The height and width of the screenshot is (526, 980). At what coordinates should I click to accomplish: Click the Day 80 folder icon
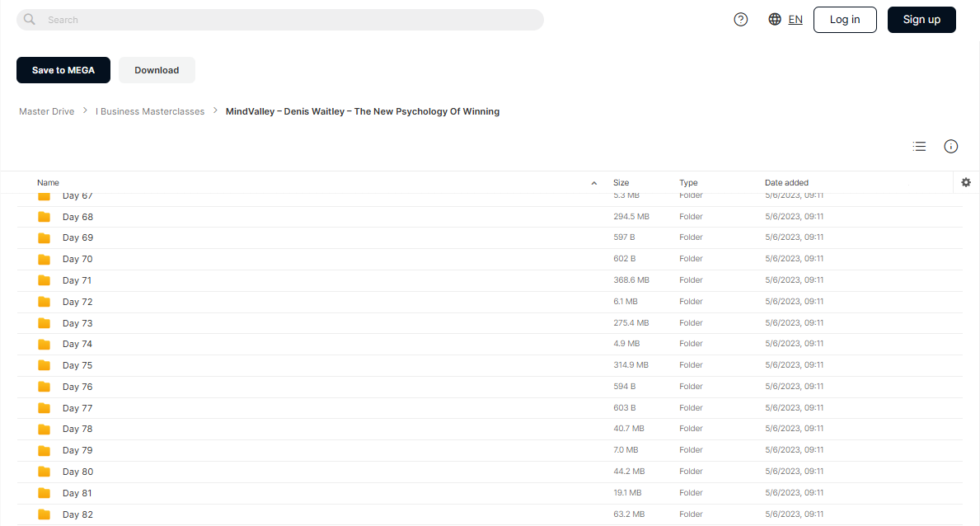click(x=44, y=472)
